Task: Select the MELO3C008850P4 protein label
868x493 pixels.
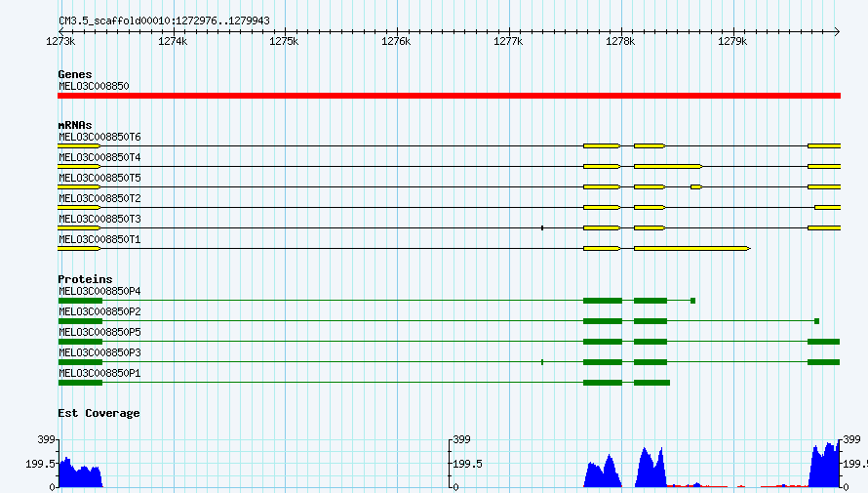Action: (x=99, y=291)
